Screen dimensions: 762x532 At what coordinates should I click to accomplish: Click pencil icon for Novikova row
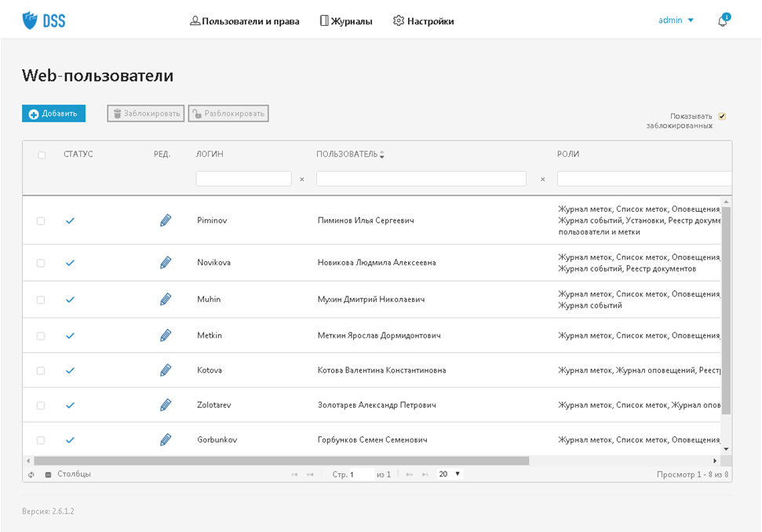pos(165,262)
